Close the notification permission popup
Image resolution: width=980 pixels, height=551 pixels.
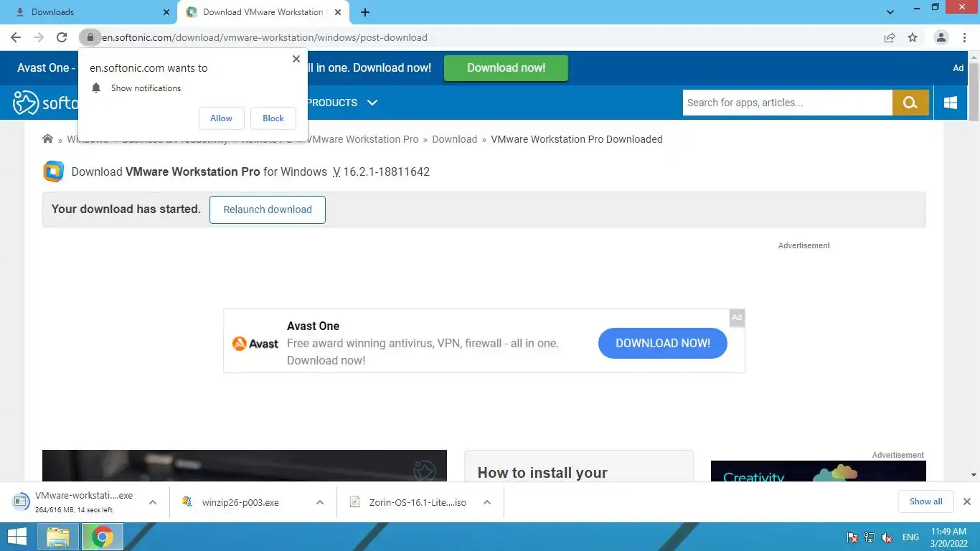pyautogui.click(x=296, y=59)
